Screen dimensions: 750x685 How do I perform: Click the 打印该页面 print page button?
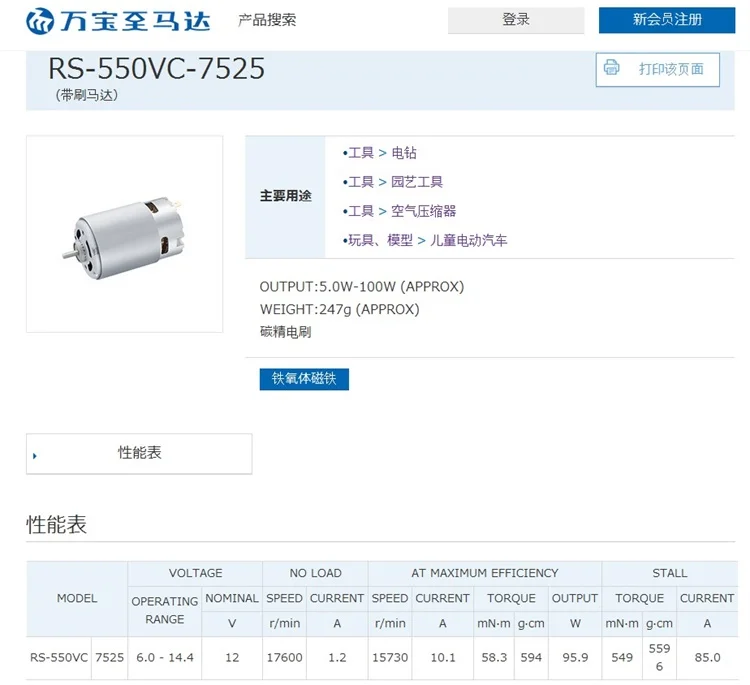click(x=657, y=69)
